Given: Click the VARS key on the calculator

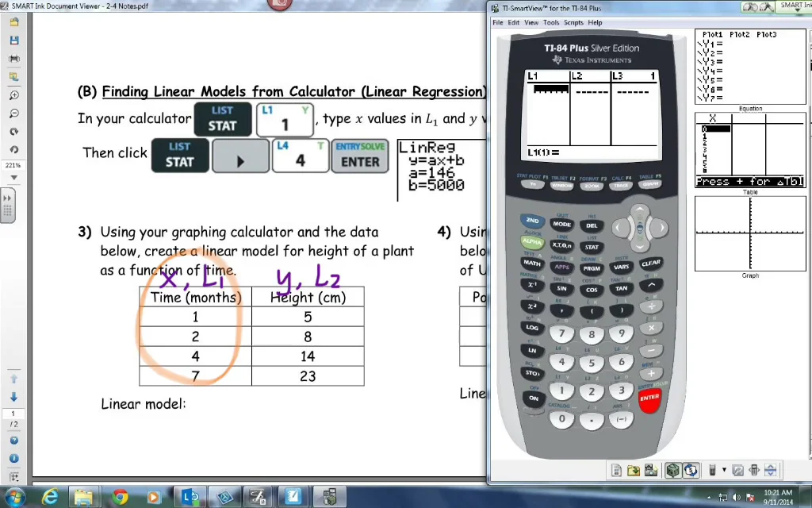Looking at the screenshot, I should click(x=621, y=267).
